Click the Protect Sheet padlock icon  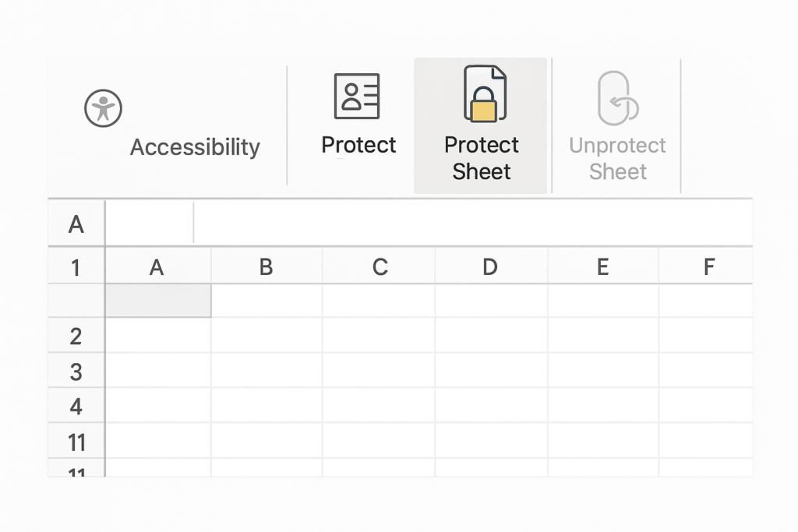coord(484,95)
